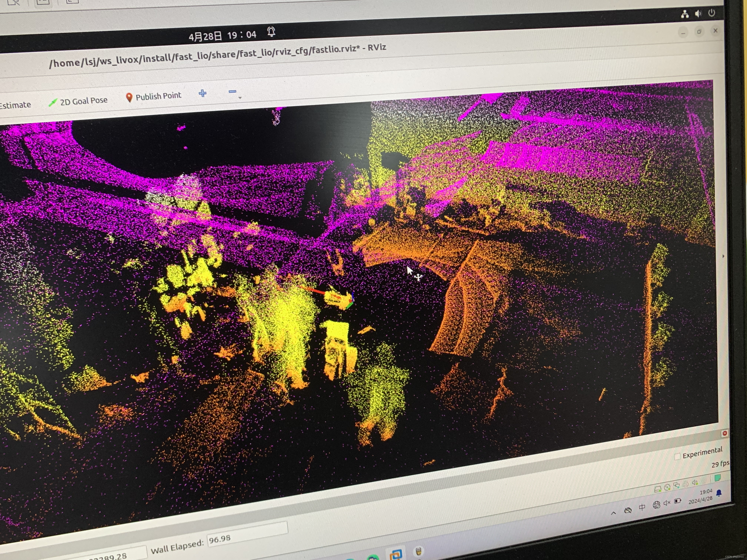Enable the Experimental checkbox
The height and width of the screenshot is (560, 747).
[677, 456]
